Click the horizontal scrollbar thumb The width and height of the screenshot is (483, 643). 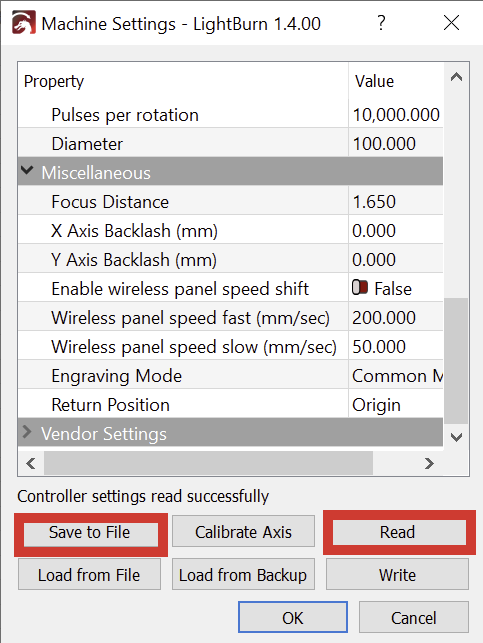(208, 464)
